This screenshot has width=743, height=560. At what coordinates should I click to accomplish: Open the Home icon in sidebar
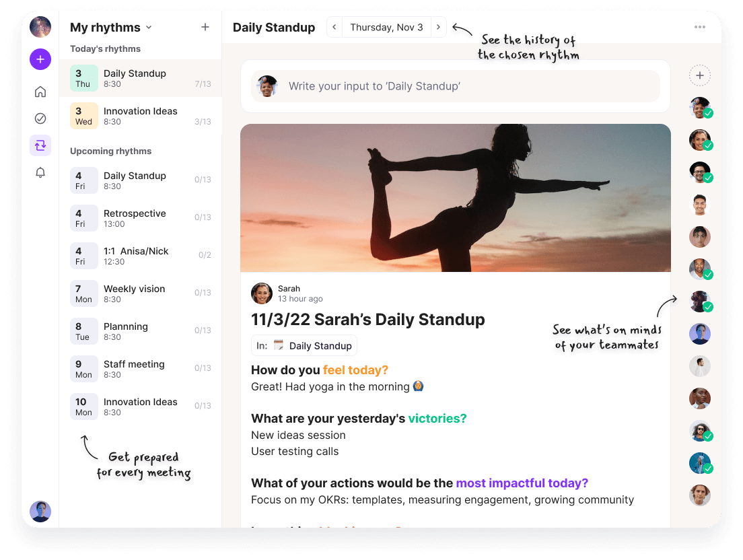coord(40,92)
